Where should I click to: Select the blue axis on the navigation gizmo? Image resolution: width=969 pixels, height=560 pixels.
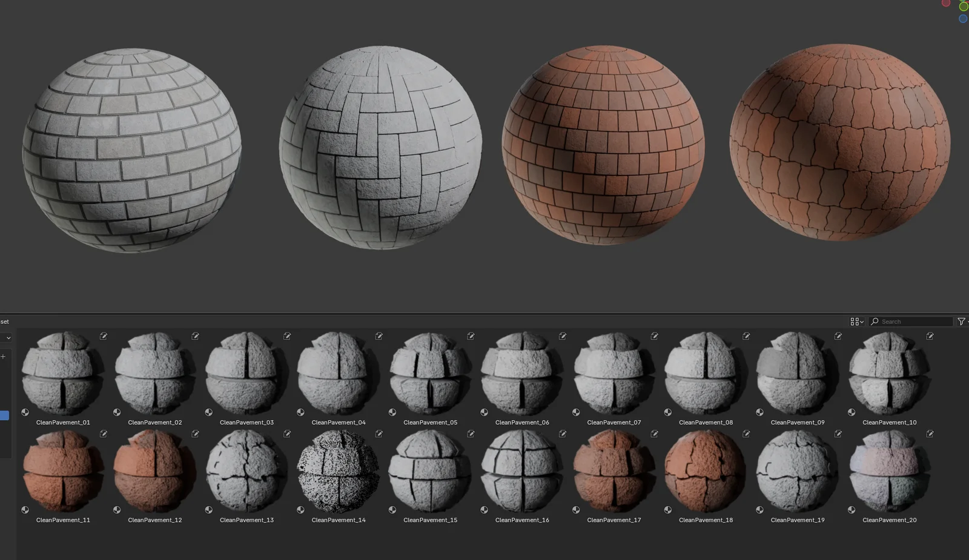[x=963, y=18]
